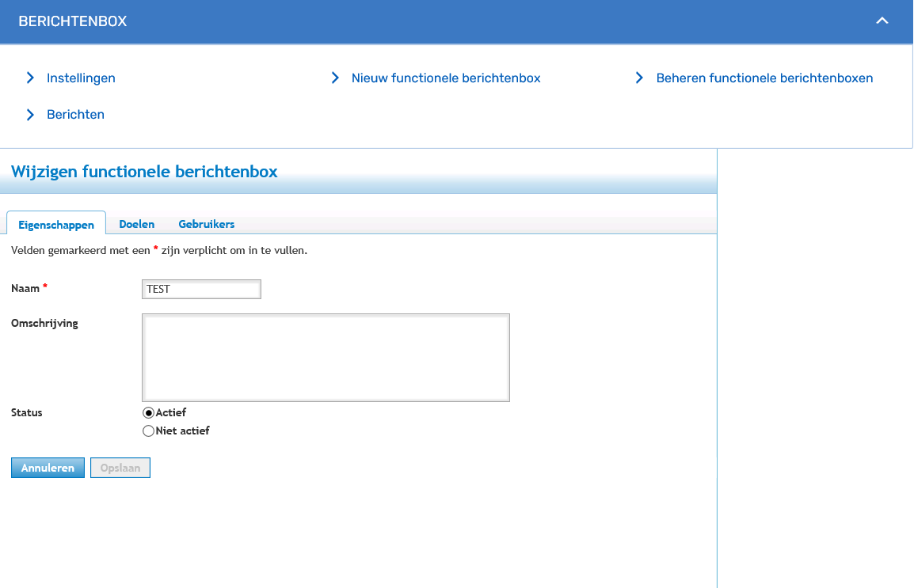Click the Opslaan button

120,468
